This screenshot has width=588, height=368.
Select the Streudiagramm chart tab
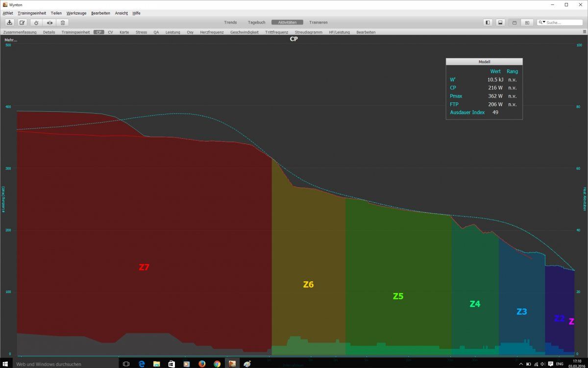pos(308,32)
